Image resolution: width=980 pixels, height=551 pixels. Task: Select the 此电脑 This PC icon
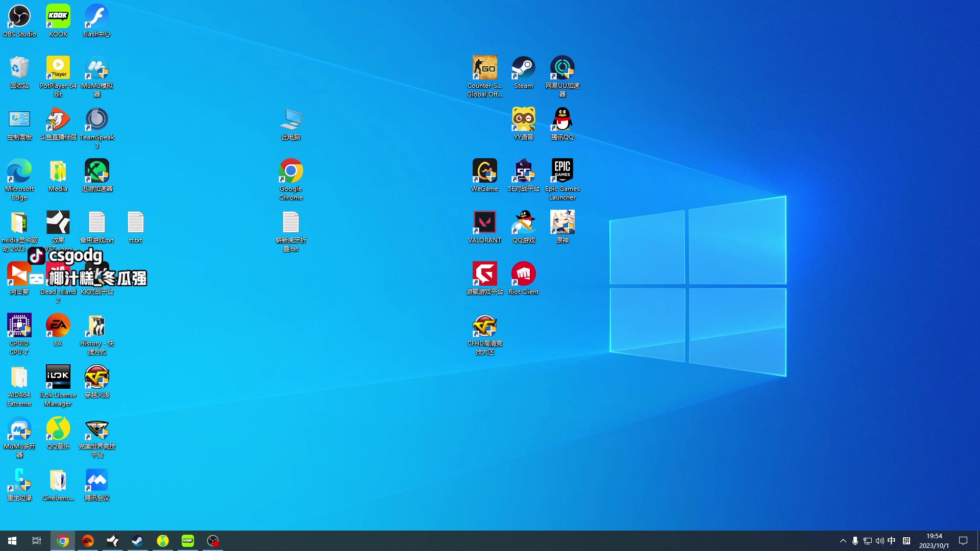coord(291,124)
